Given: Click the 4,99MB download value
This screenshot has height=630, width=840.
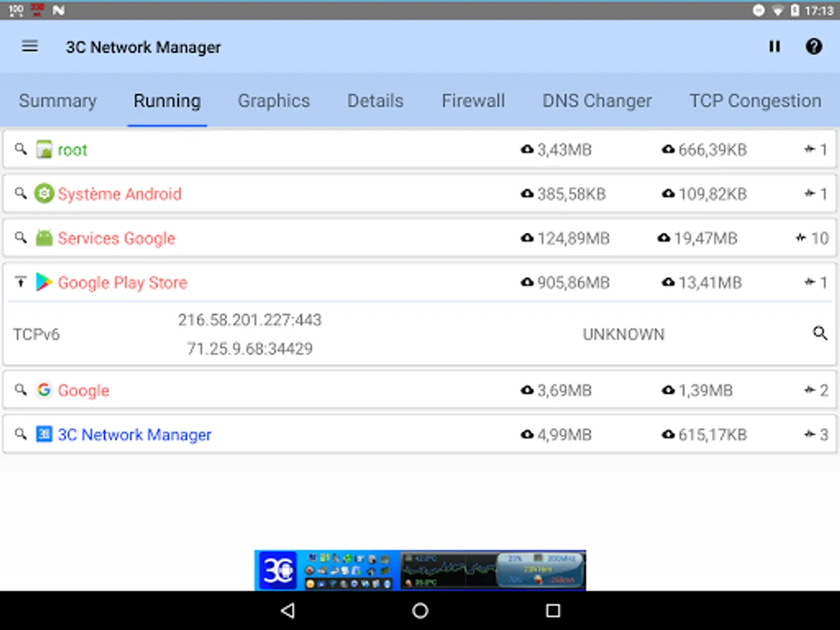Looking at the screenshot, I should pos(564,434).
